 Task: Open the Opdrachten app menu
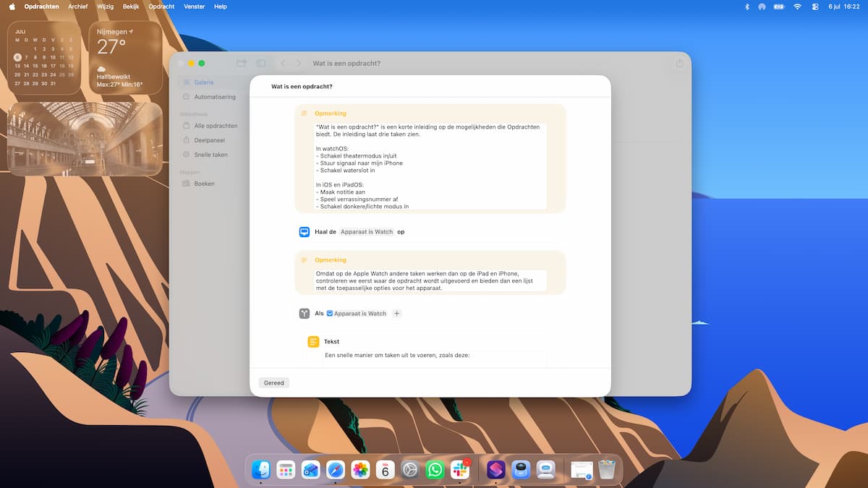click(x=42, y=7)
